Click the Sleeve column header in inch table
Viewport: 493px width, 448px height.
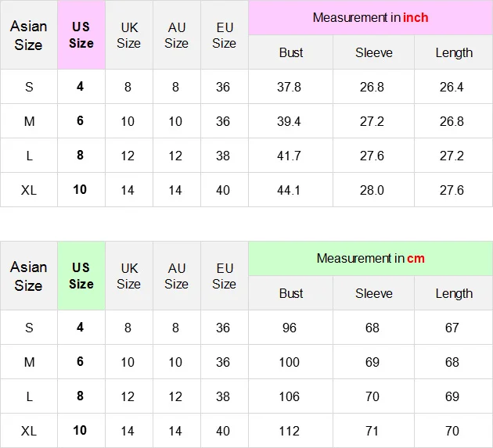(373, 52)
